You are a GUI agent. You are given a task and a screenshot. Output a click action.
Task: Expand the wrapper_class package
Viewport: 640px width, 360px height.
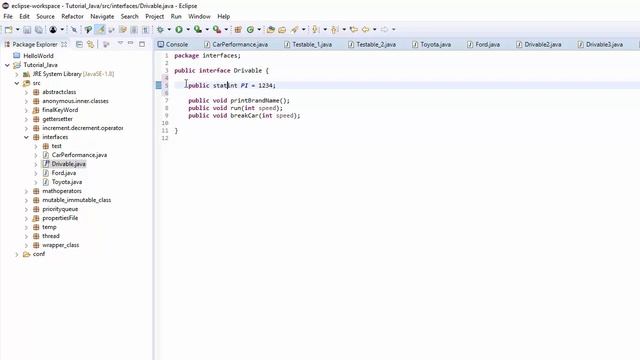pyautogui.click(x=26, y=245)
